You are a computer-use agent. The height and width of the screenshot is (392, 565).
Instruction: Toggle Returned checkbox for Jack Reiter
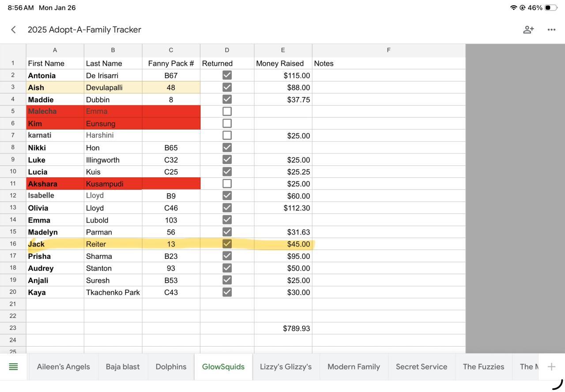[227, 244]
